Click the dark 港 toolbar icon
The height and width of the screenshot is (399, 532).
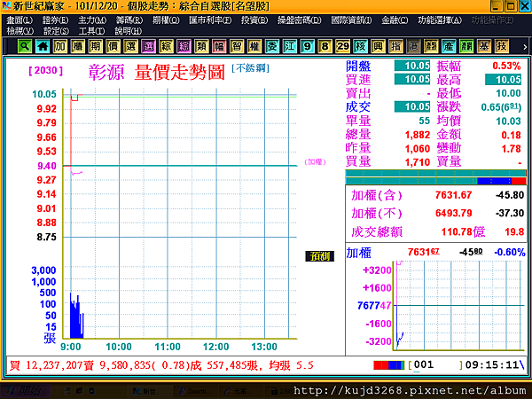coord(413,46)
